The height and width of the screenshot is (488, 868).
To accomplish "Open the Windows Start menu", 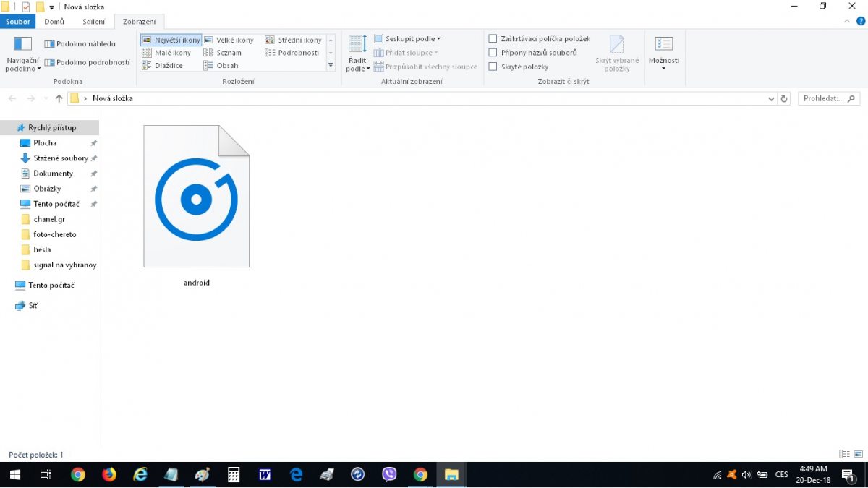I will (14, 475).
